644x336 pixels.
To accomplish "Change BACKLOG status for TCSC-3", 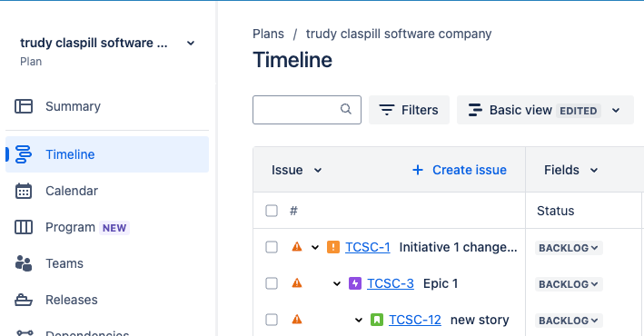I will click(569, 284).
